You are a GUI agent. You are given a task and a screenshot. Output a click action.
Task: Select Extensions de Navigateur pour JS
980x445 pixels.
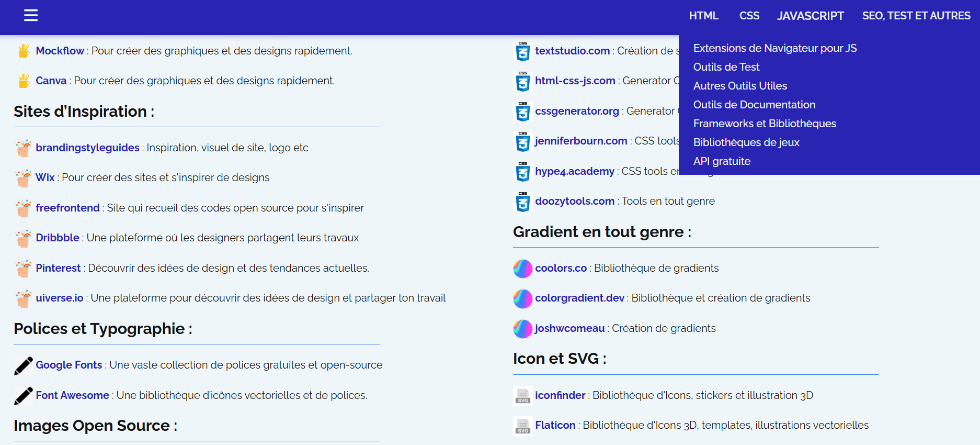(775, 48)
